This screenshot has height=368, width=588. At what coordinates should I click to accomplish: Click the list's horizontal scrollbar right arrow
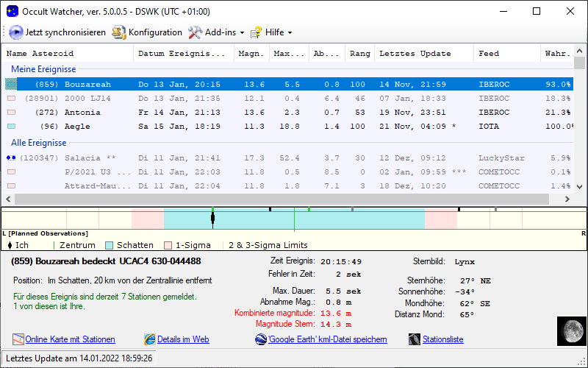pyautogui.click(x=567, y=199)
